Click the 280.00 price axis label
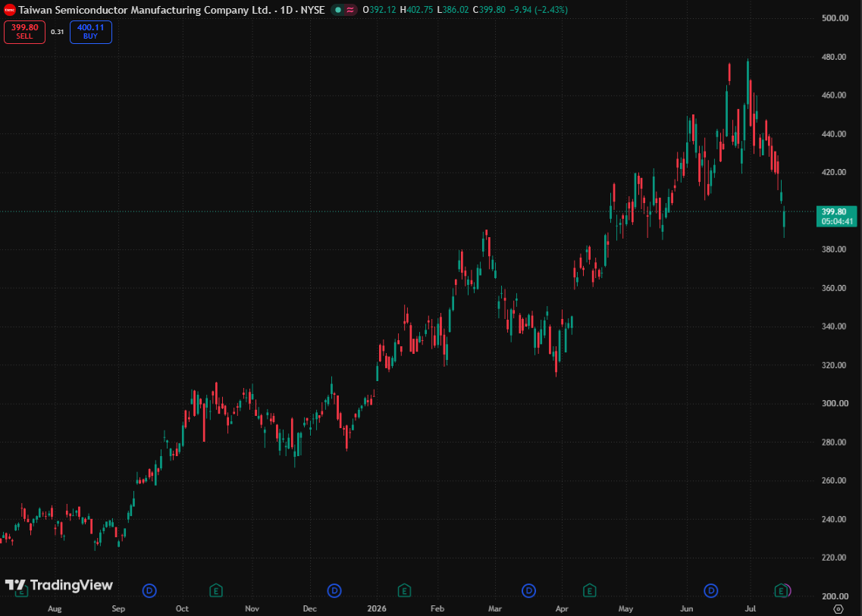The width and height of the screenshot is (862, 616). point(835,442)
